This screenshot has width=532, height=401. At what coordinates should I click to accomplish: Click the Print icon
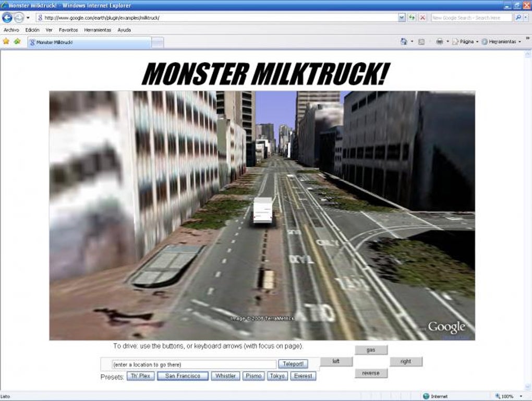440,41
